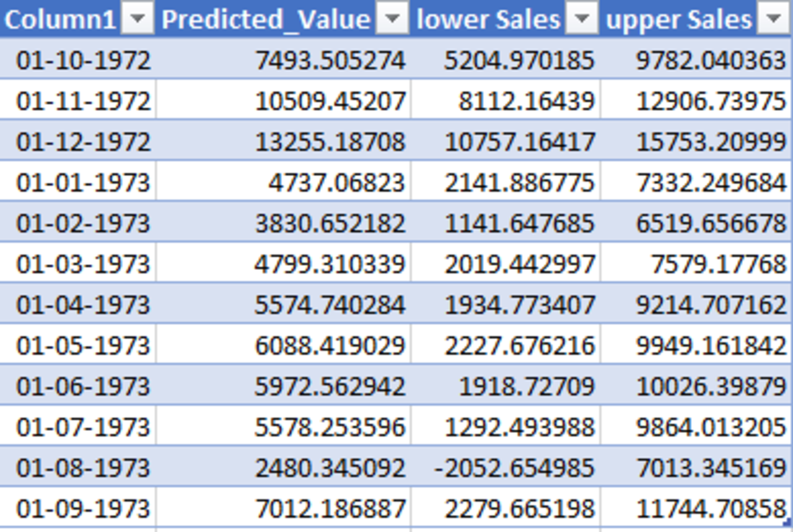Select the negative value -2052.654985
This screenshot has height=532, width=793.
pyautogui.click(x=514, y=468)
